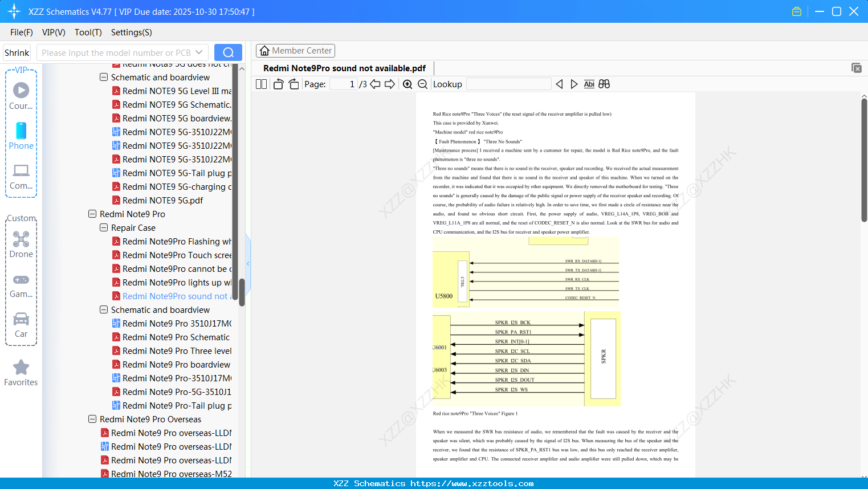
Task: Click the pop-out window icon beside the document tab
Action: coord(857,68)
